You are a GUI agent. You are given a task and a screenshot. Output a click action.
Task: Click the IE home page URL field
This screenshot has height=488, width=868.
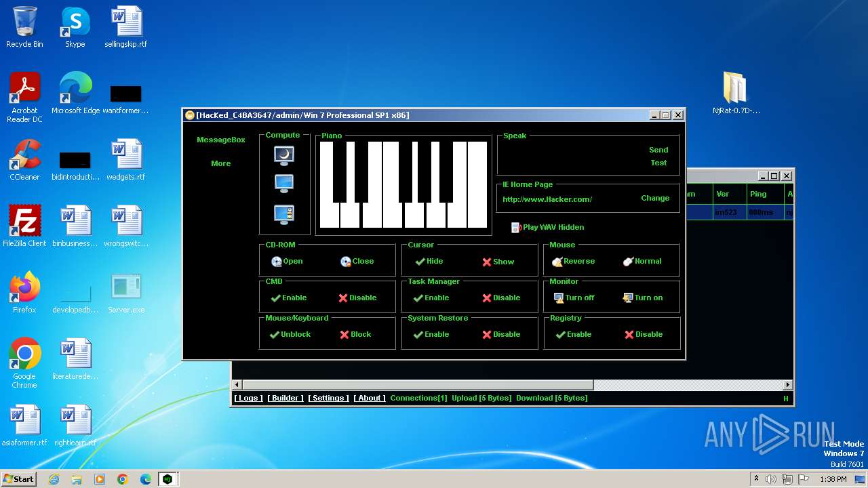[x=568, y=199]
